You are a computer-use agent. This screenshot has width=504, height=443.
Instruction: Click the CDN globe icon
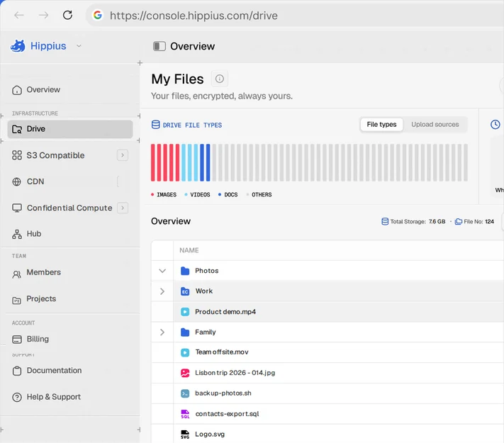pos(17,181)
